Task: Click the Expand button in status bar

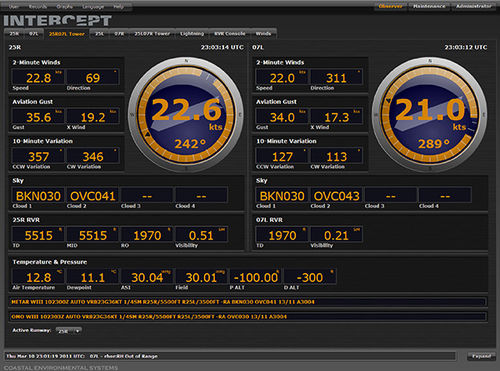Action: point(481,356)
